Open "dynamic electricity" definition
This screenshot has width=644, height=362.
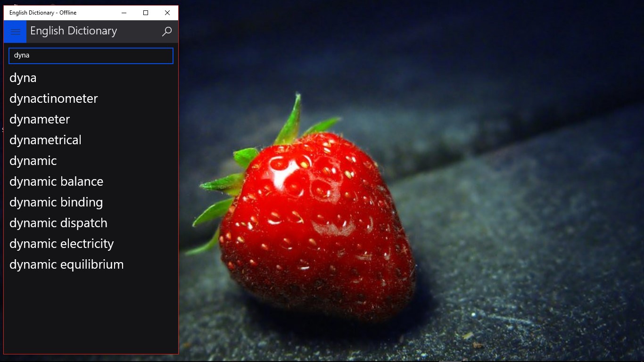(61, 244)
